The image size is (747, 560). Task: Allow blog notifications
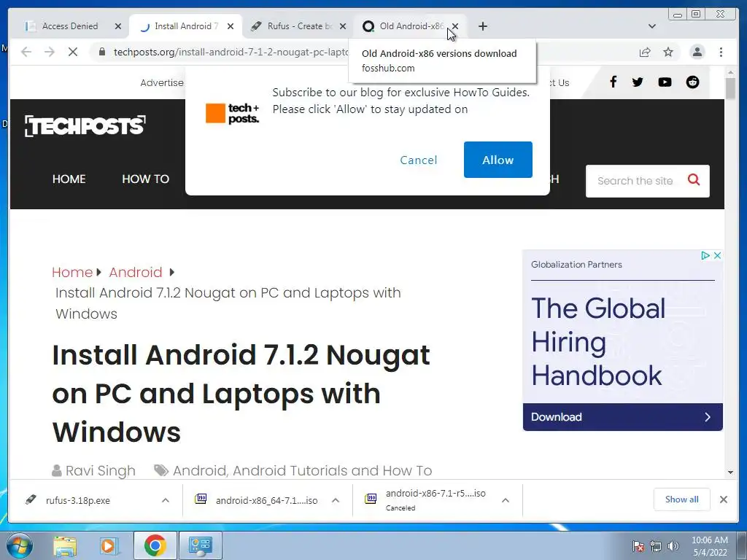(498, 160)
